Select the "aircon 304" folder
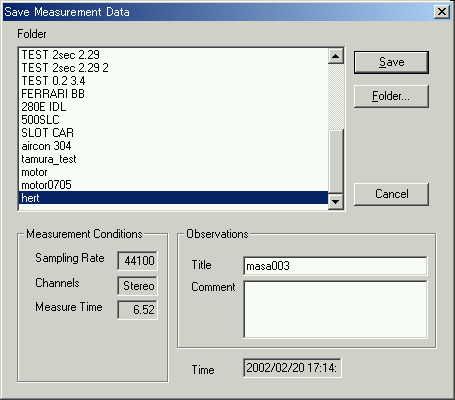The height and width of the screenshot is (400, 455). (x=173, y=146)
